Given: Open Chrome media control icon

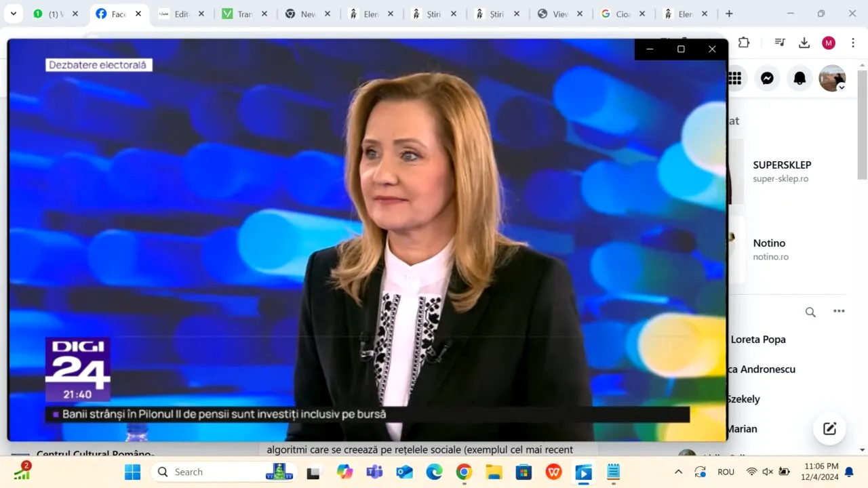Looking at the screenshot, I should tap(780, 43).
